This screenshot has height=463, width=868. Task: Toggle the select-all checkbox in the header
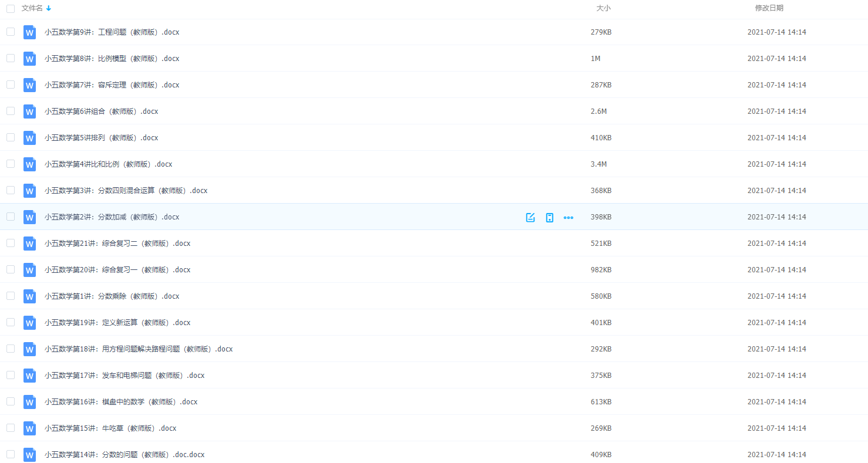click(x=11, y=9)
